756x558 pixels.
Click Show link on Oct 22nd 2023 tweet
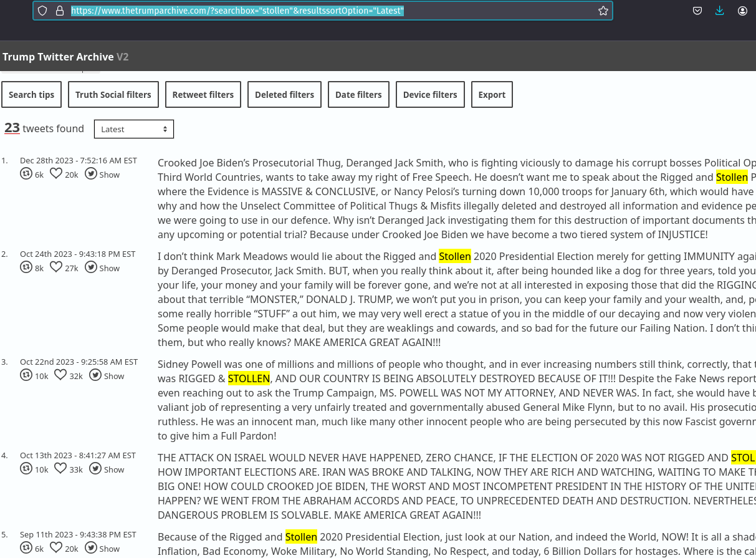[114, 376]
